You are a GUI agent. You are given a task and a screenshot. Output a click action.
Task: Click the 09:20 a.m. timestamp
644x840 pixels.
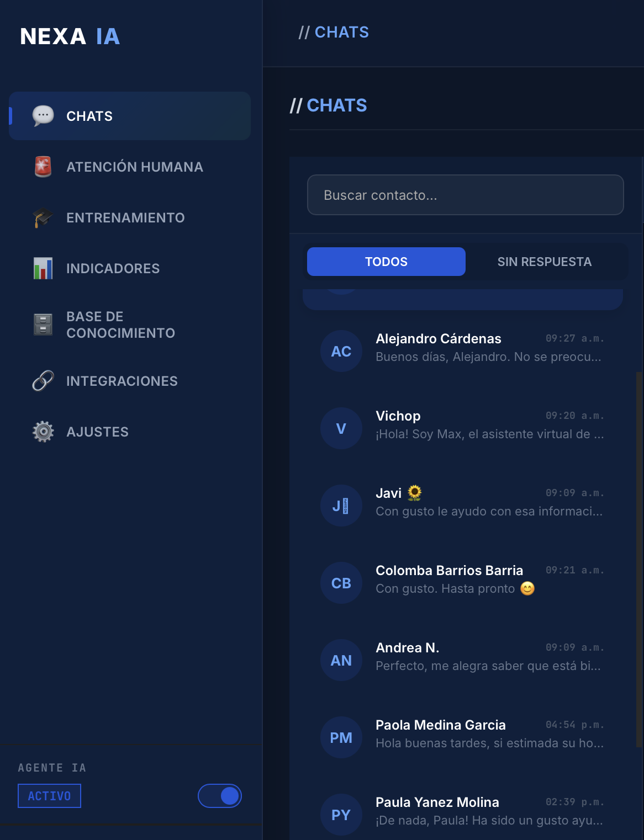tap(575, 416)
